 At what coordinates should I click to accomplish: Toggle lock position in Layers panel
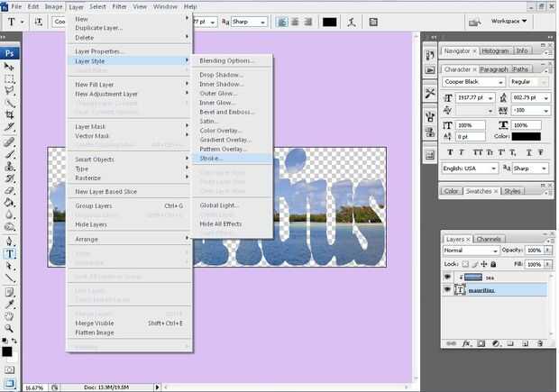(x=484, y=264)
